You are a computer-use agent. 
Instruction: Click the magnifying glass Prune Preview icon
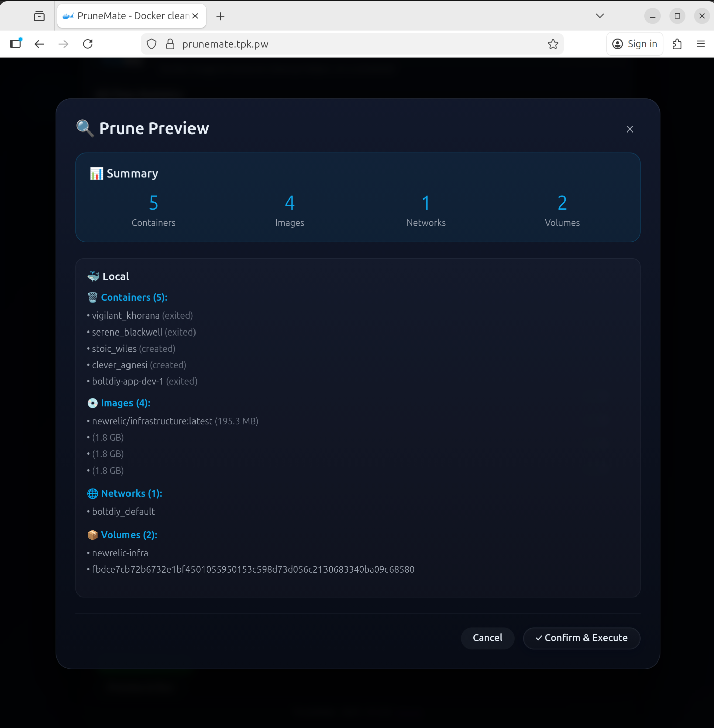[85, 128]
